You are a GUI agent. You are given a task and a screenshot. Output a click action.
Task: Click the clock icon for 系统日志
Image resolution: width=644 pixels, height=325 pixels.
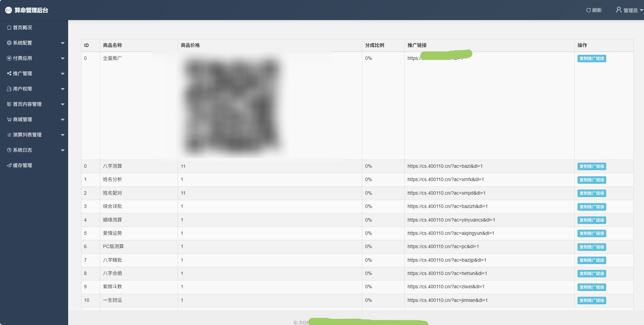pos(9,150)
